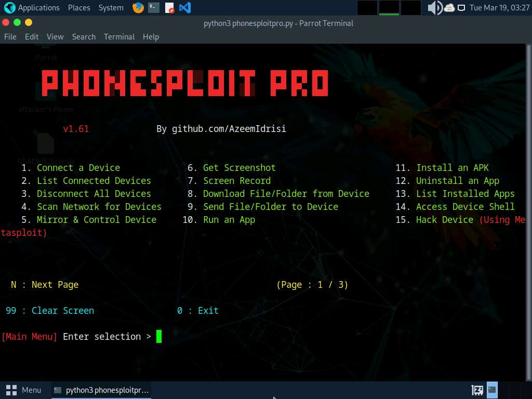Click the '[Main Menu]' prompt label
This screenshot has height=399, width=532.
[29, 337]
